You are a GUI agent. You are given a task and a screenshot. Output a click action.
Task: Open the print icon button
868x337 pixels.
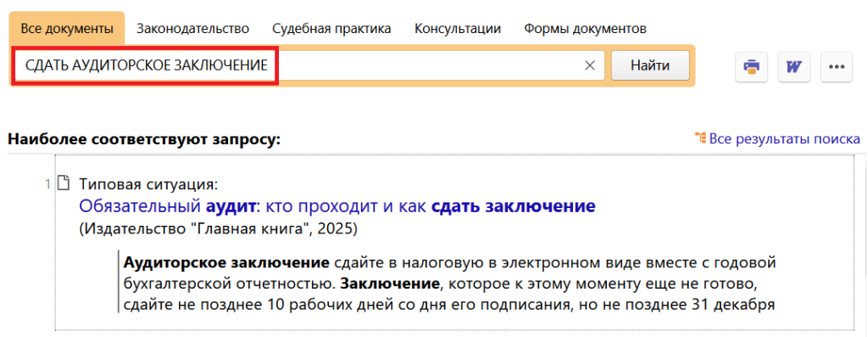click(751, 66)
